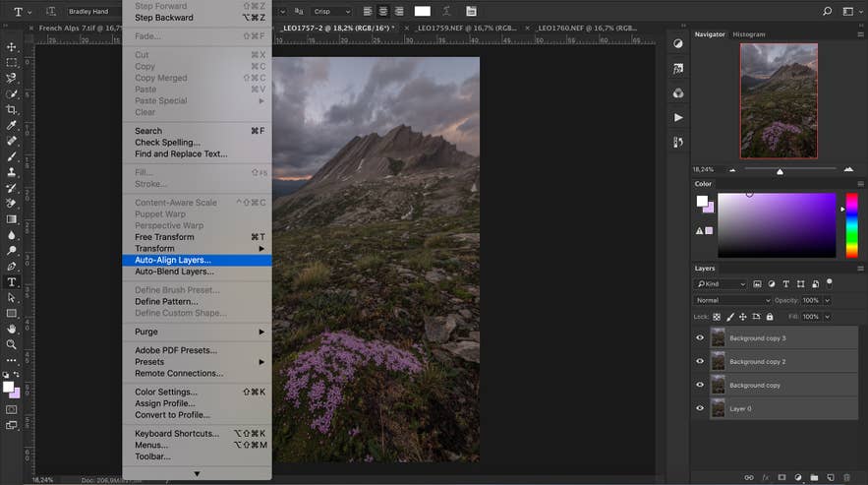Toggle lock image pixels brush icon
This screenshot has width=868, height=485.
pyautogui.click(x=730, y=317)
